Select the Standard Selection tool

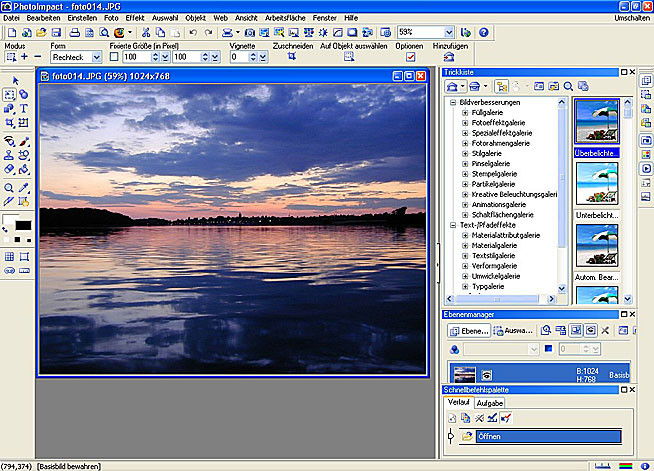pos(9,95)
